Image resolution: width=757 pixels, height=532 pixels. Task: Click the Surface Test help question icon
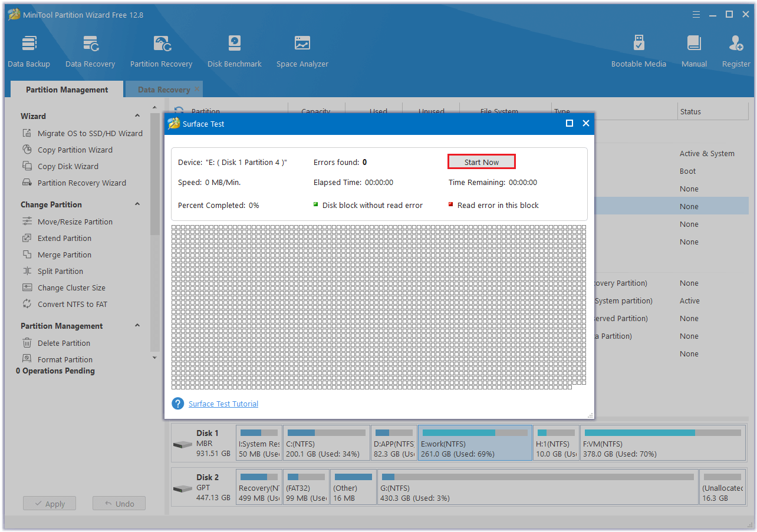click(178, 404)
